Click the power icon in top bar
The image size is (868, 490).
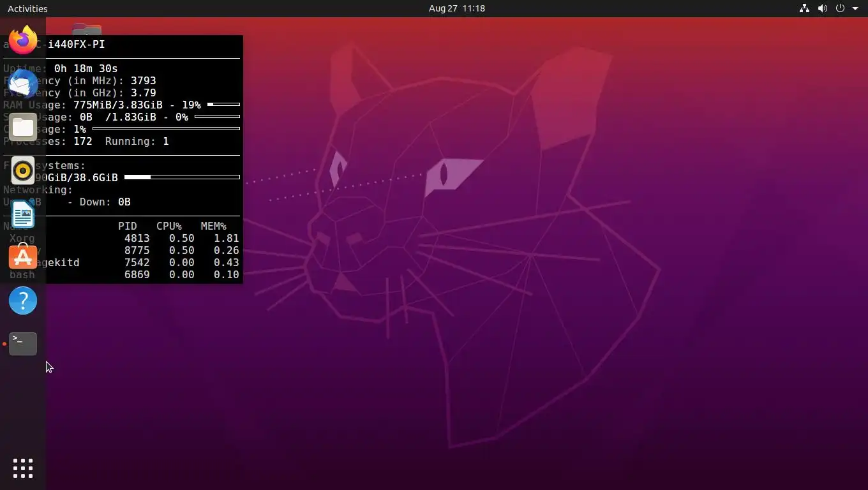point(840,8)
